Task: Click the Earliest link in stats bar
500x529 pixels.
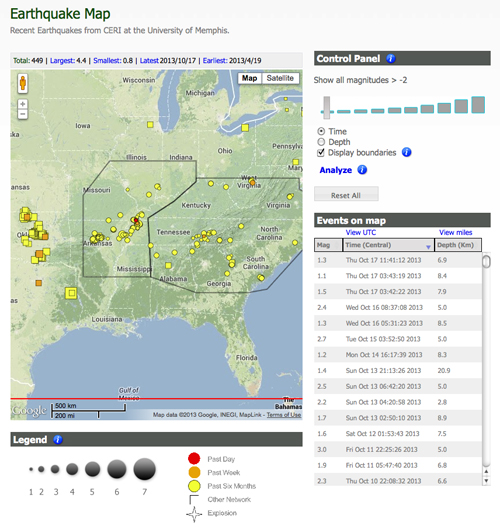Action: (x=215, y=61)
